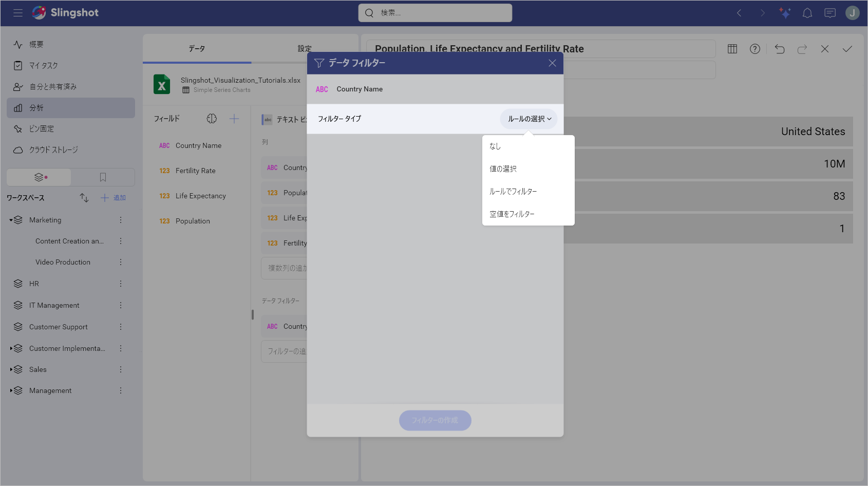Open data grid view icon
Screen dimensions: 868x486
click(732, 49)
